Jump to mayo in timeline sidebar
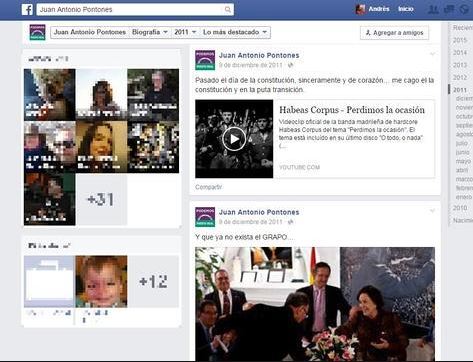 (463, 161)
